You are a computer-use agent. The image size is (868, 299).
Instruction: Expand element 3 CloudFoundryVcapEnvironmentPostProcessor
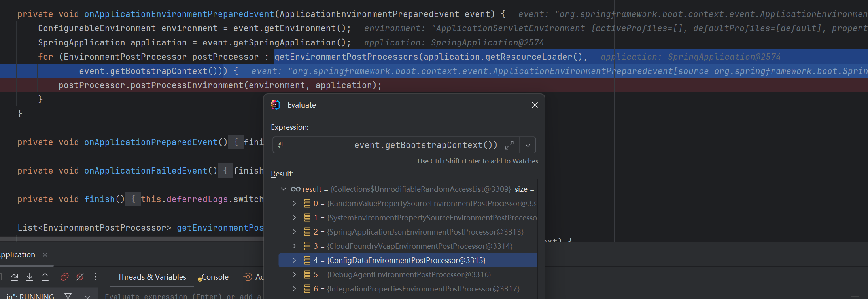[x=294, y=246]
